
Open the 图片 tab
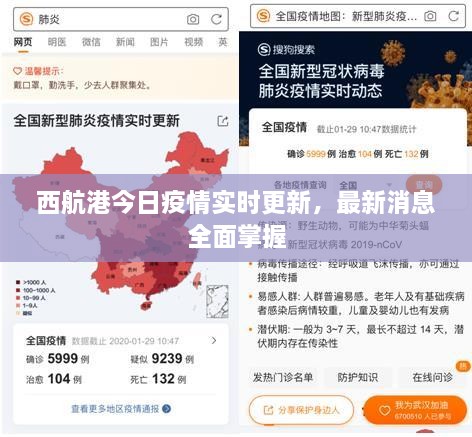159,42
